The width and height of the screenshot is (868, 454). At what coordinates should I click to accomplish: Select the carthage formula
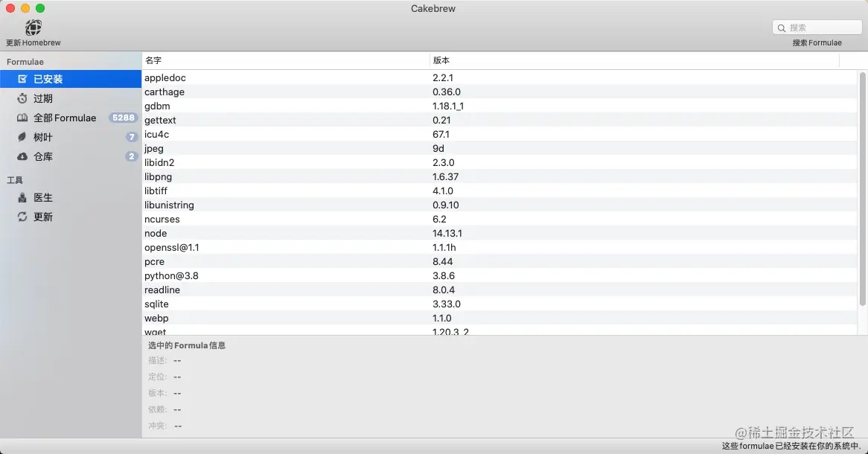point(500,92)
